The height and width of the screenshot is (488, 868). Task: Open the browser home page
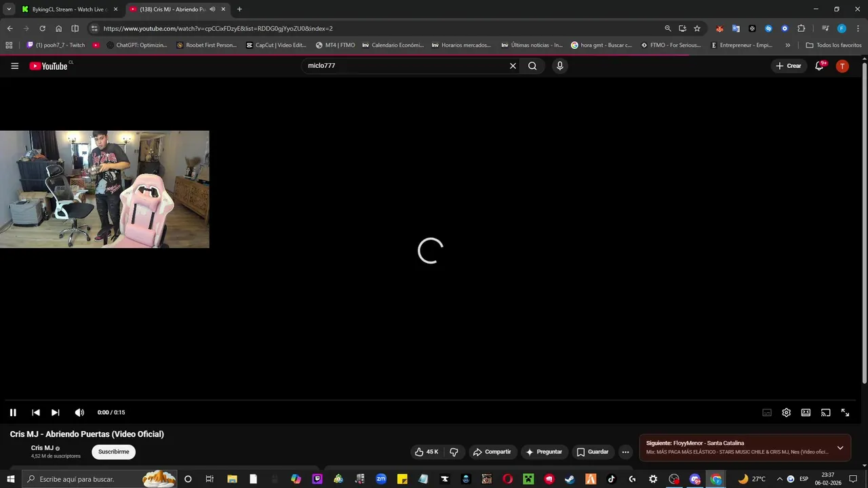[x=58, y=28]
